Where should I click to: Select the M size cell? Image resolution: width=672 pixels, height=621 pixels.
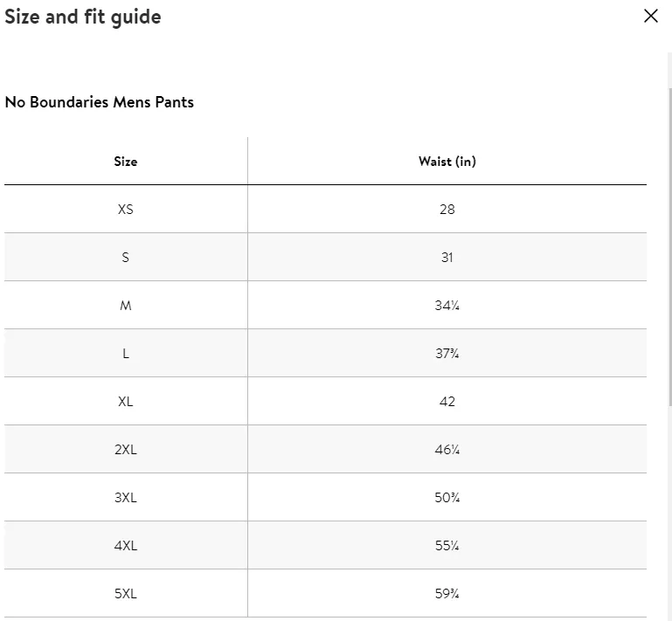[126, 306]
